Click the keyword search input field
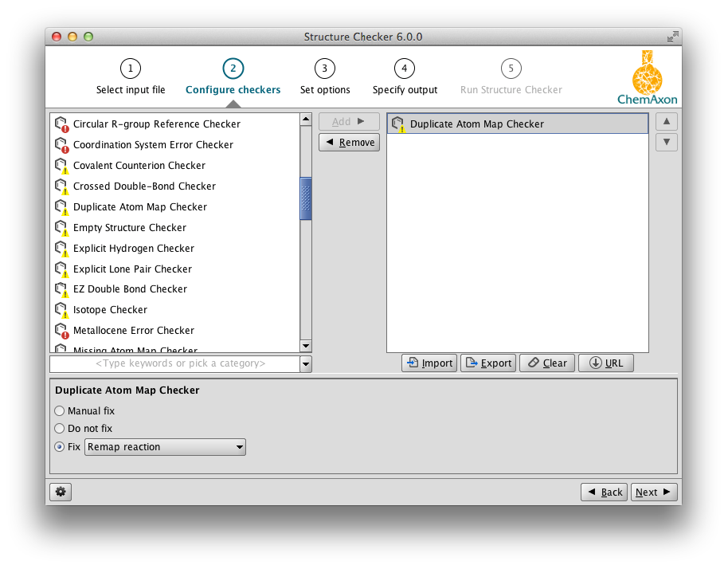728x569 pixels. (x=175, y=363)
